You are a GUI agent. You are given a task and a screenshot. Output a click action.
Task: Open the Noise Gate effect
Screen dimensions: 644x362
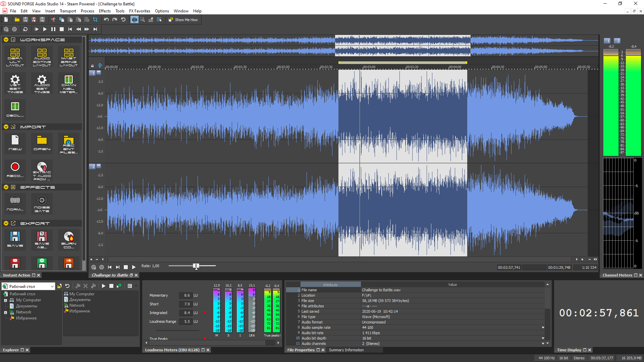(x=42, y=203)
